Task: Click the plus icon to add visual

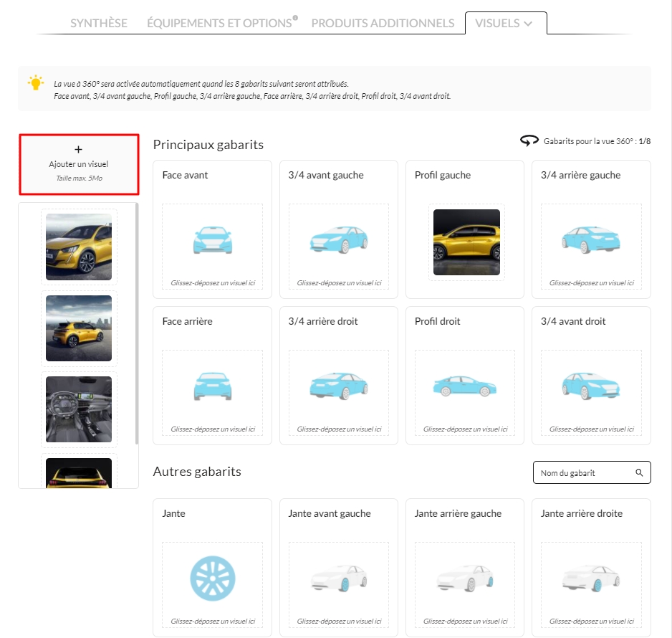Action: point(78,149)
